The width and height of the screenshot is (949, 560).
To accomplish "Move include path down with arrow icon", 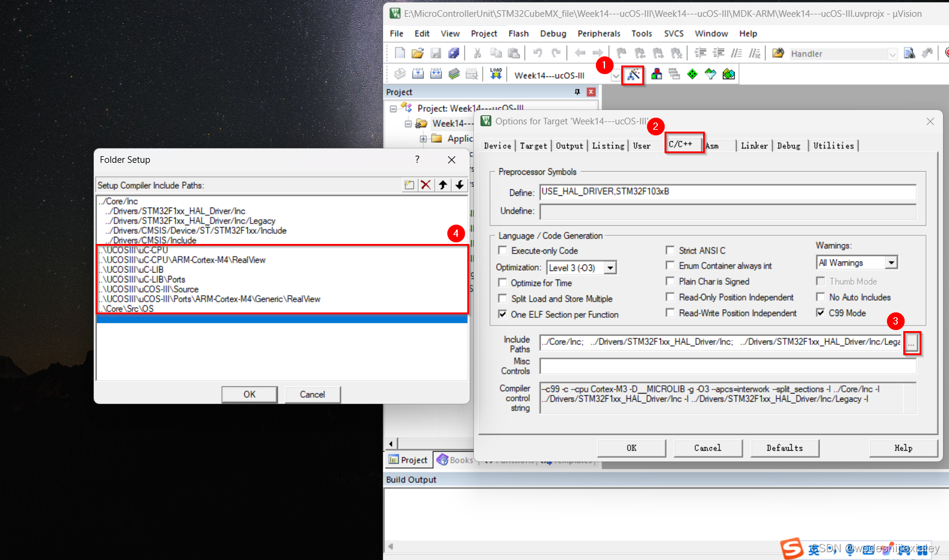I will [459, 185].
